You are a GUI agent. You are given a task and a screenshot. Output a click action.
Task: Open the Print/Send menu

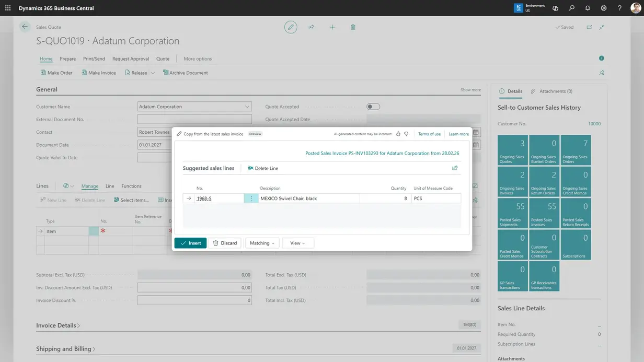(94, 59)
